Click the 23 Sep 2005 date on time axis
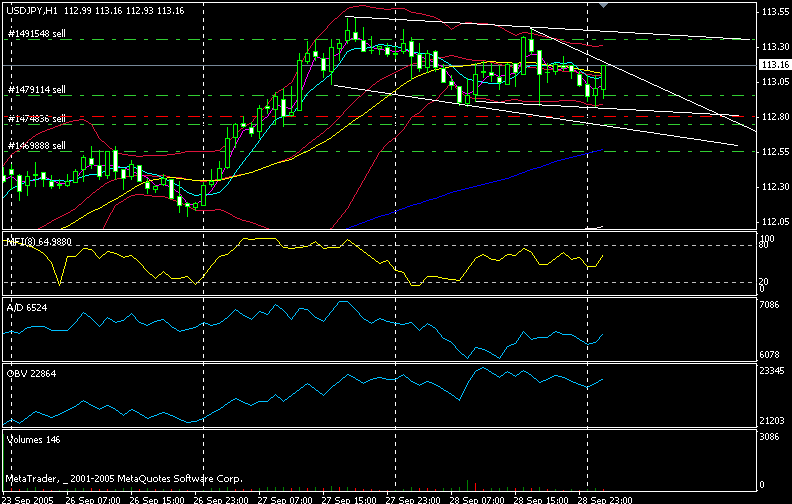Image resolution: width=792 pixels, height=504 pixels. pos(29,497)
